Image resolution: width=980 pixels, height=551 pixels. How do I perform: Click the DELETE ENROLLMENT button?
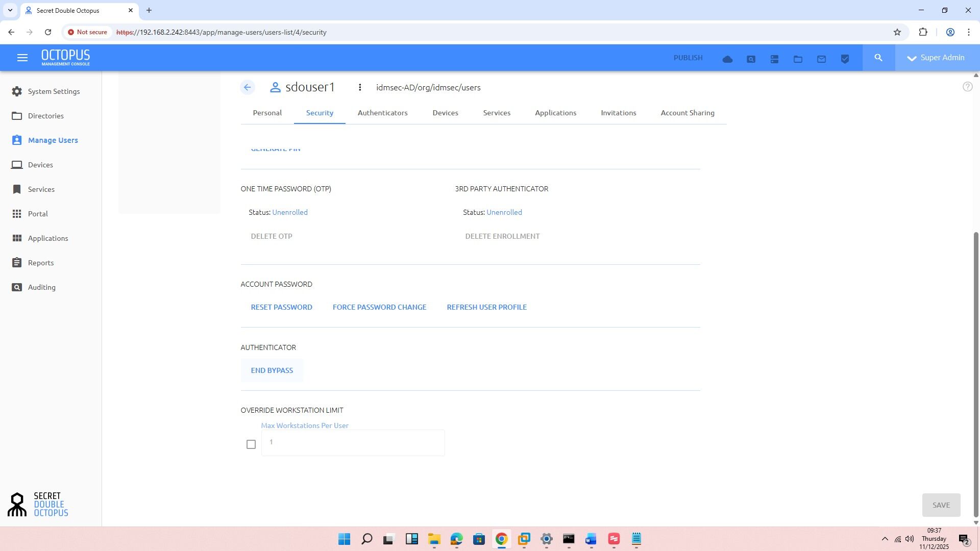[x=502, y=236]
